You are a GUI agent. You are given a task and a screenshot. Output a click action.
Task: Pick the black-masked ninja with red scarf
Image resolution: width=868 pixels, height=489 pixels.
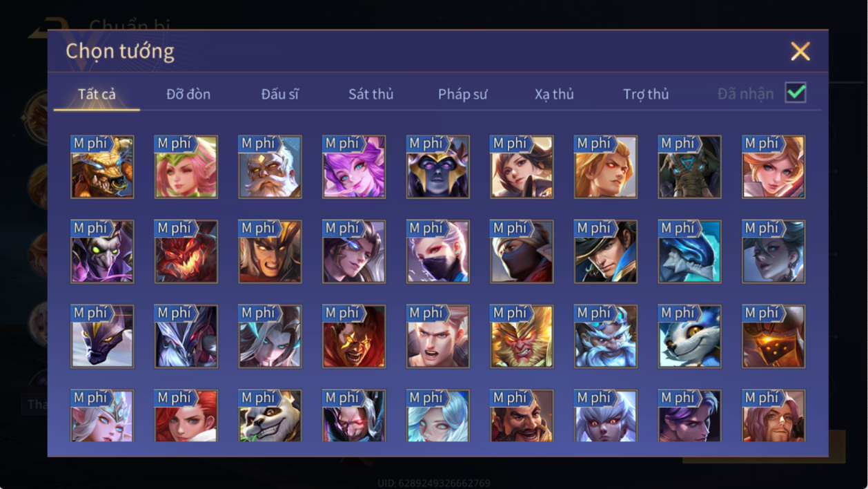click(x=522, y=251)
